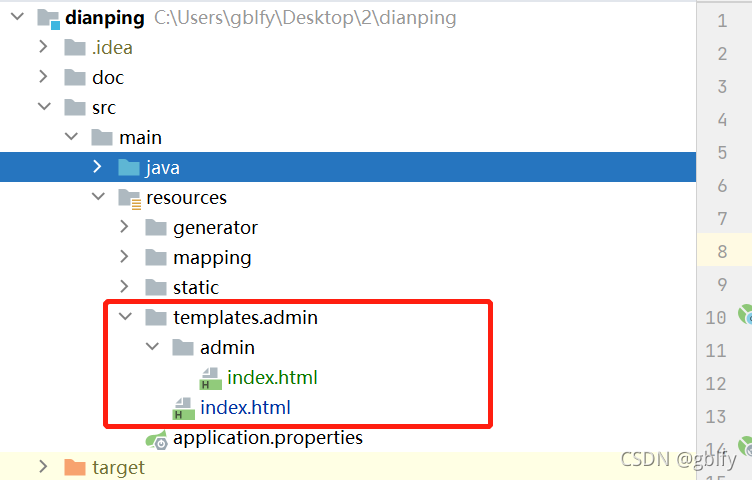Image resolution: width=752 pixels, height=480 pixels.
Task: Click line number 13 in gutter
Action: 716,416
